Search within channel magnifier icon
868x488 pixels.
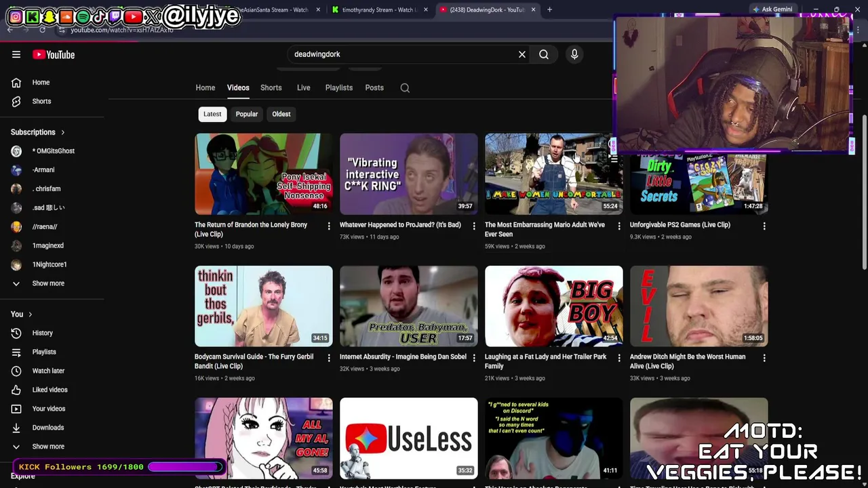pyautogui.click(x=405, y=87)
